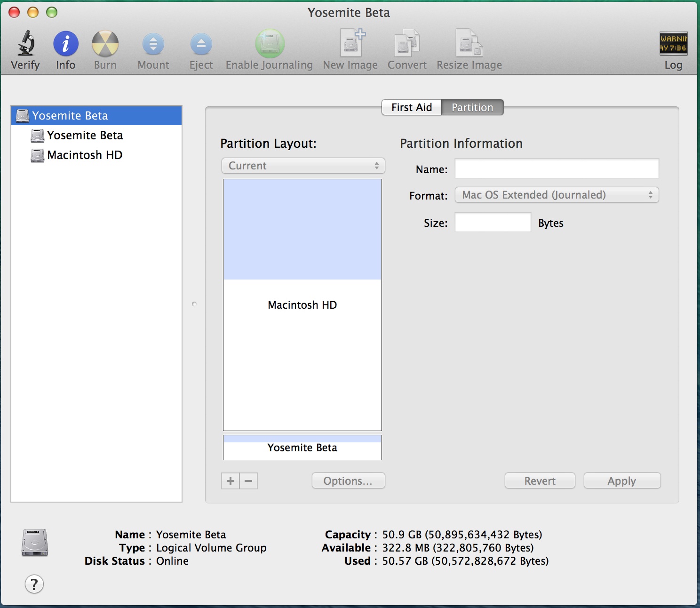The height and width of the screenshot is (608, 700).
Task: Click the Used value 50.57 GB
Action: tap(465, 561)
